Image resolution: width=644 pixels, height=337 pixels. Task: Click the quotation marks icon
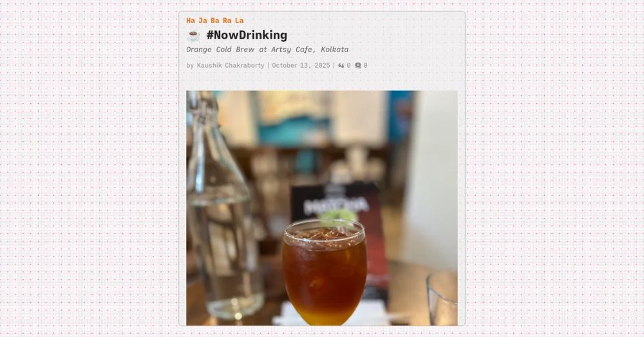tap(341, 65)
